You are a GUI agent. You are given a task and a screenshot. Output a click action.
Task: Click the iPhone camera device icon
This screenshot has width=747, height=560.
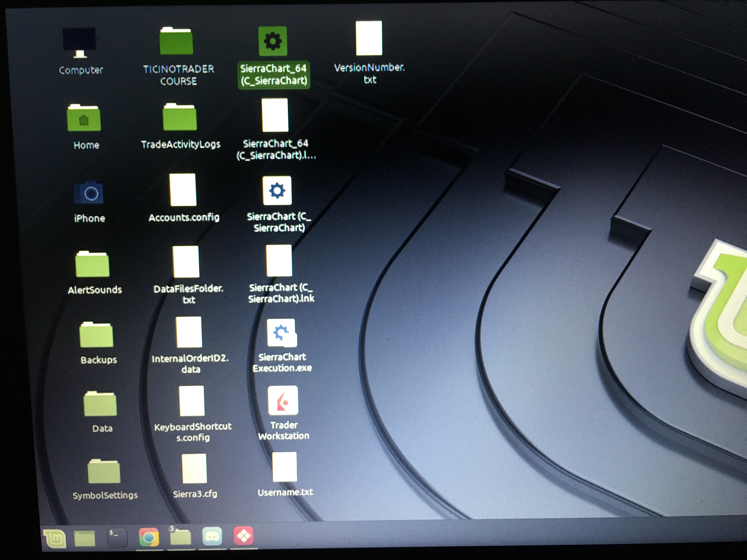89,193
